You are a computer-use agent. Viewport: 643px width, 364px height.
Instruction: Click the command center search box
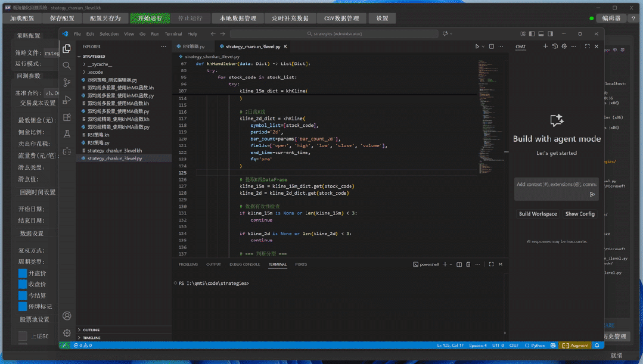[334, 34]
